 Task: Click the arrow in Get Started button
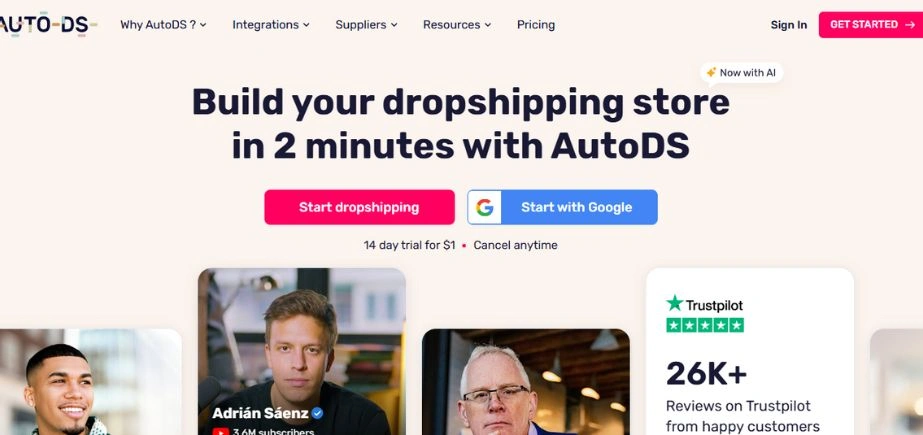click(x=910, y=25)
